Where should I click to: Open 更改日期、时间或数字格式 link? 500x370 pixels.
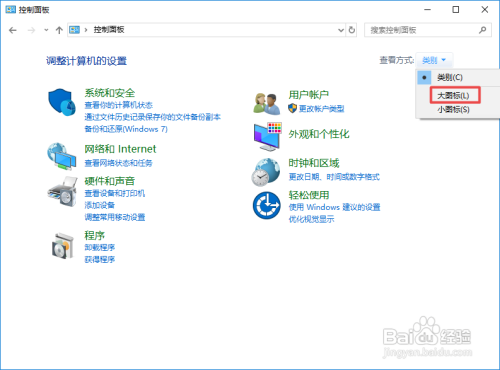point(334,177)
